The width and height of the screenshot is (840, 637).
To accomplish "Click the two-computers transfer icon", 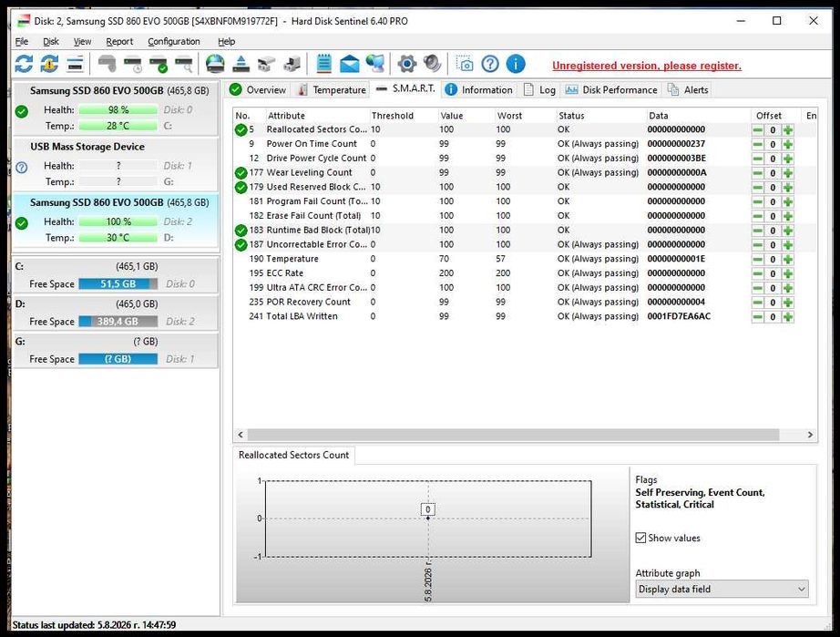I will (x=267, y=65).
